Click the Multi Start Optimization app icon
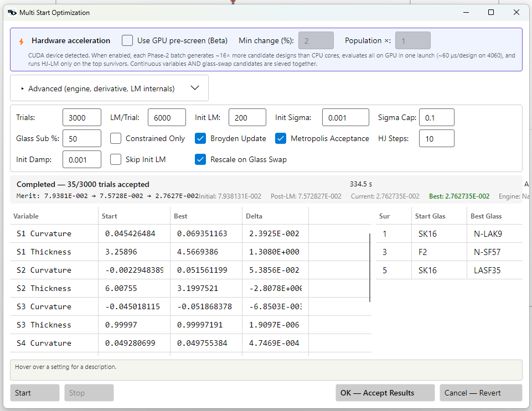This screenshot has width=532, height=411. tap(12, 13)
